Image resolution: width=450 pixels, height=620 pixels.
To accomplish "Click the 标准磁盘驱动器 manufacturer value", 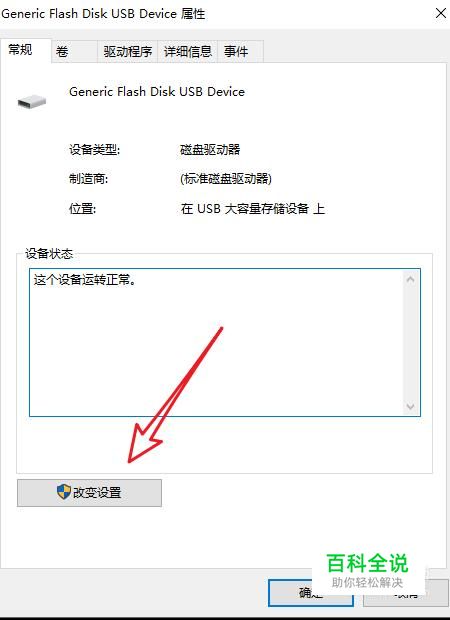I will 226,179.
